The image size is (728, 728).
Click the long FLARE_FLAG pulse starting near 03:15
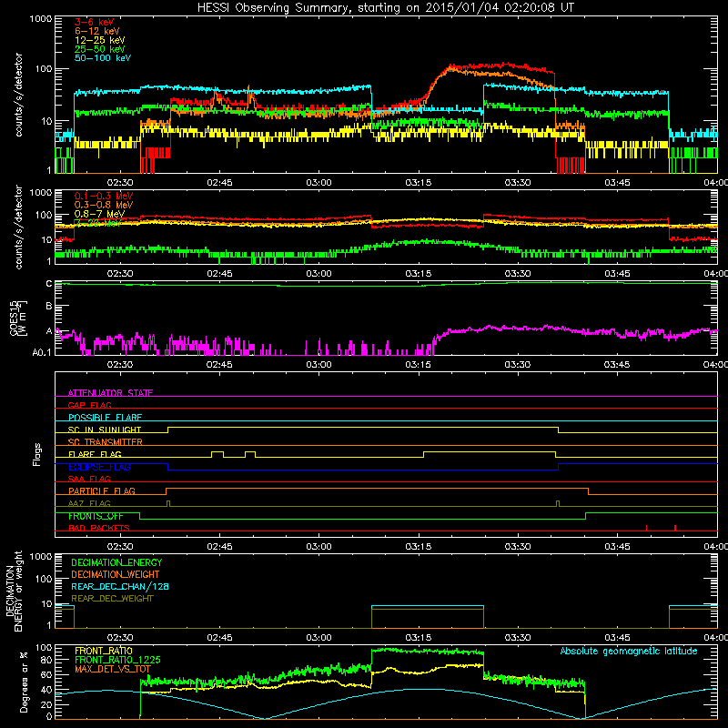click(x=490, y=454)
